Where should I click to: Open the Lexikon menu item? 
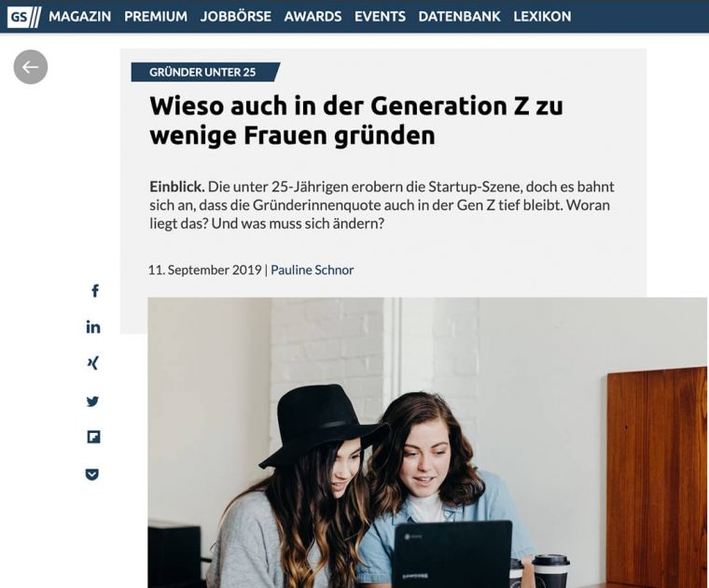(542, 17)
